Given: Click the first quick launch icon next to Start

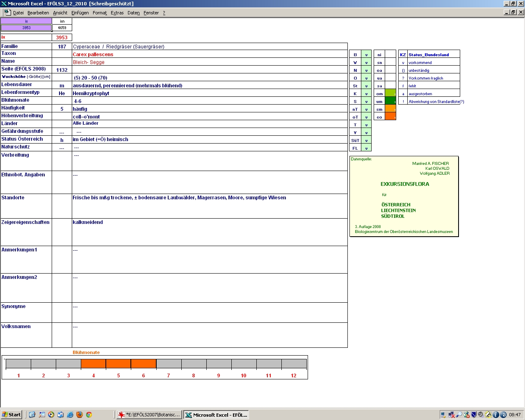Looking at the screenshot, I should pyautogui.click(x=32, y=415).
